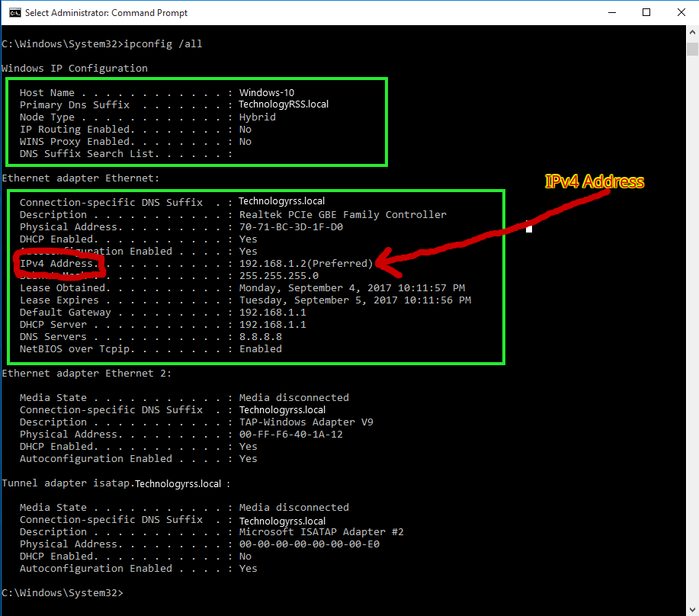Image resolution: width=699 pixels, height=616 pixels.
Task: Click the subnet mask '255.255.255.0'
Action: click(279, 276)
